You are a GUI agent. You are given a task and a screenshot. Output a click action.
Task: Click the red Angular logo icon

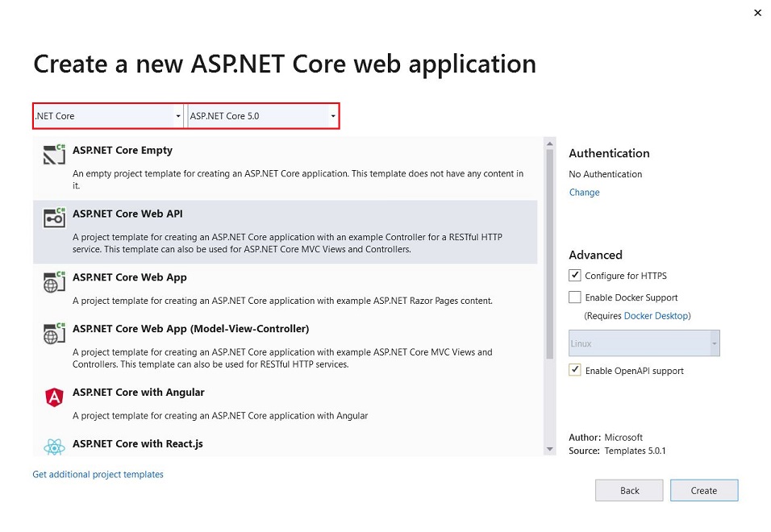54,397
